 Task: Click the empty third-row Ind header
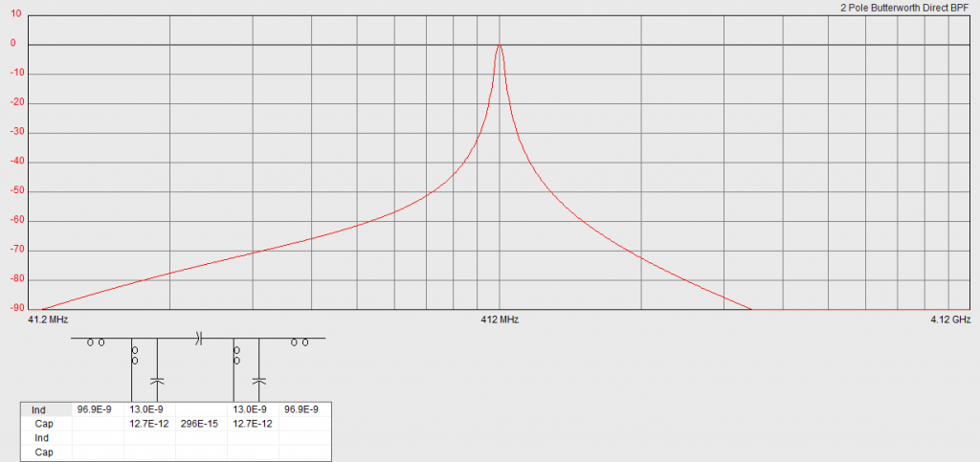pyautogui.click(x=46, y=438)
